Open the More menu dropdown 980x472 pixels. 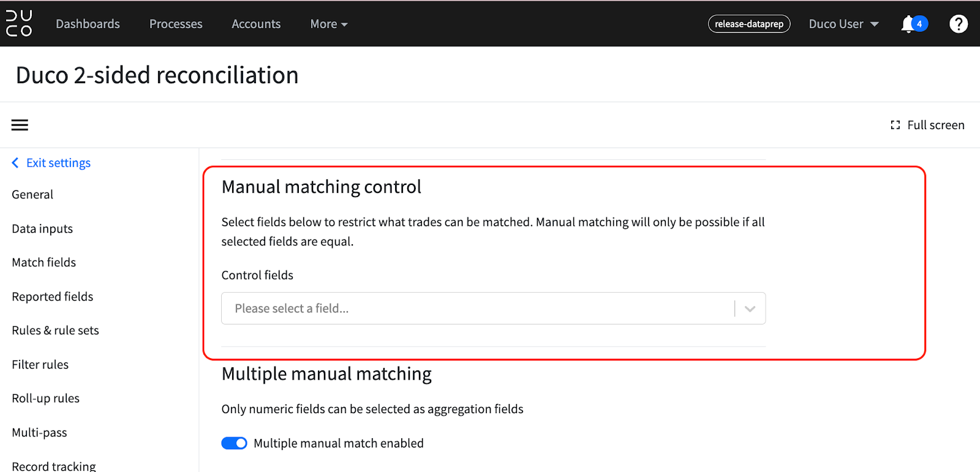click(328, 23)
